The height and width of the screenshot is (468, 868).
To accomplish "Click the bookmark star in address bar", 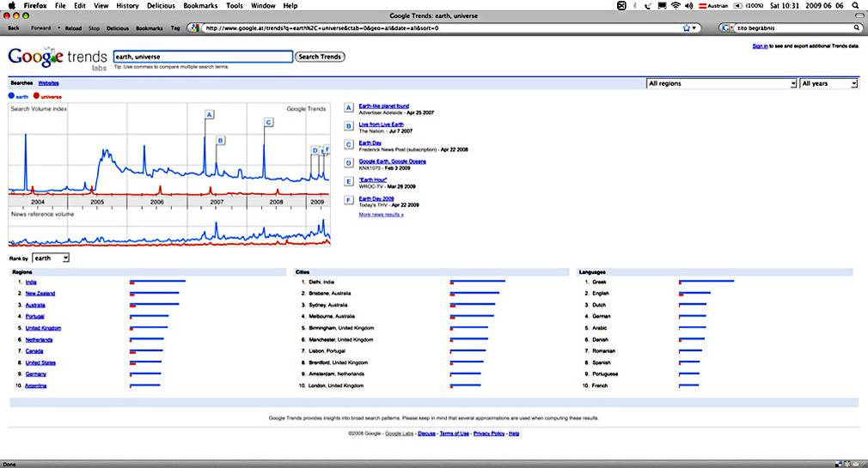I will [x=687, y=27].
